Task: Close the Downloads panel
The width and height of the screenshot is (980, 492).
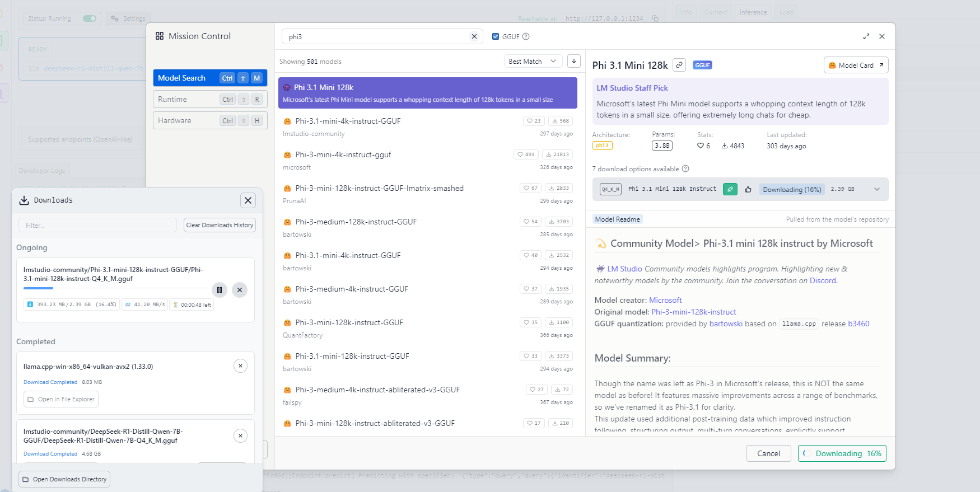Action: coord(248,200)
